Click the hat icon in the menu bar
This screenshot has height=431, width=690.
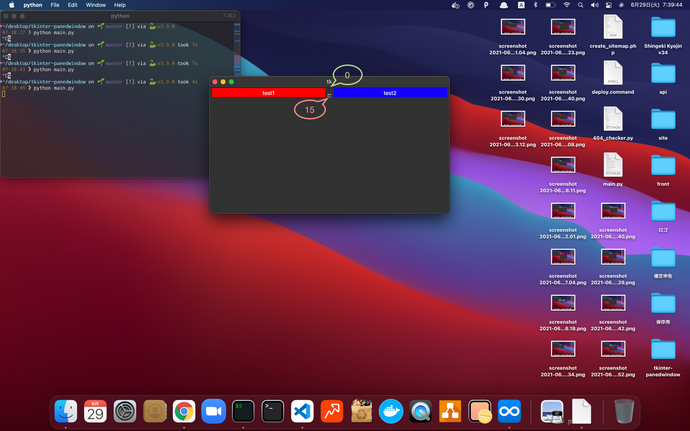pos(503,5)
